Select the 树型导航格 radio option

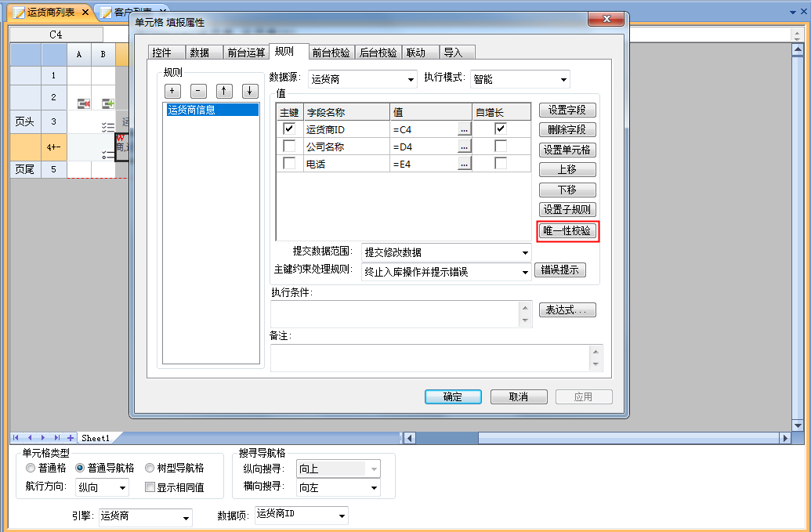click(x=150, y=468)
